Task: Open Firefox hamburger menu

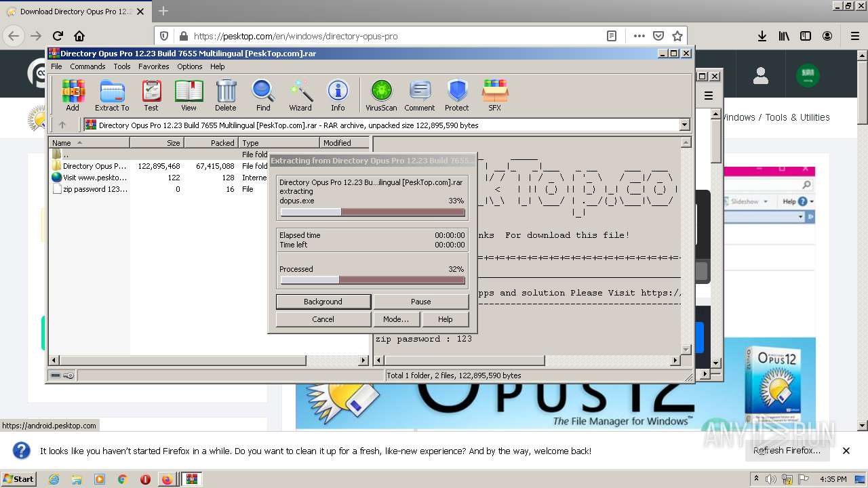Action: coord(854,36)
